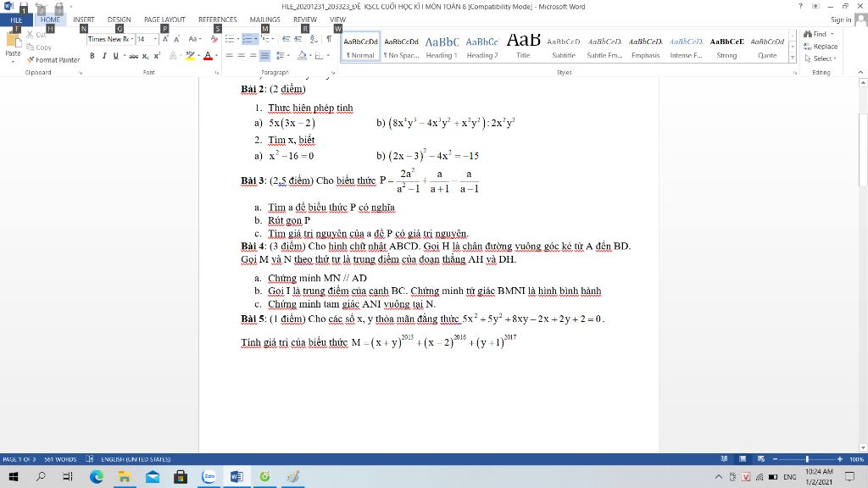Open the Select dropdown in Editing
The image size is (868, 488).
point(821,58)
